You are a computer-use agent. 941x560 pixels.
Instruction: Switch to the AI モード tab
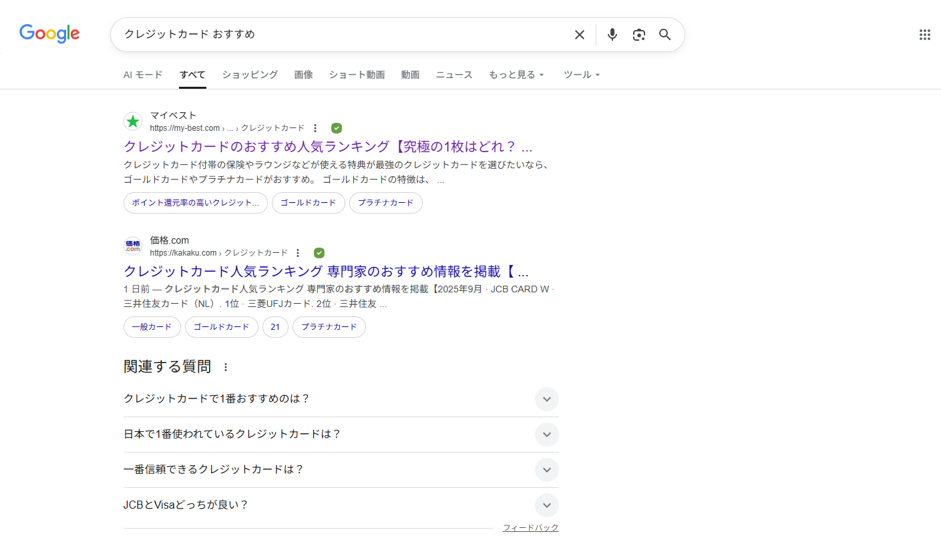[143, 75]
